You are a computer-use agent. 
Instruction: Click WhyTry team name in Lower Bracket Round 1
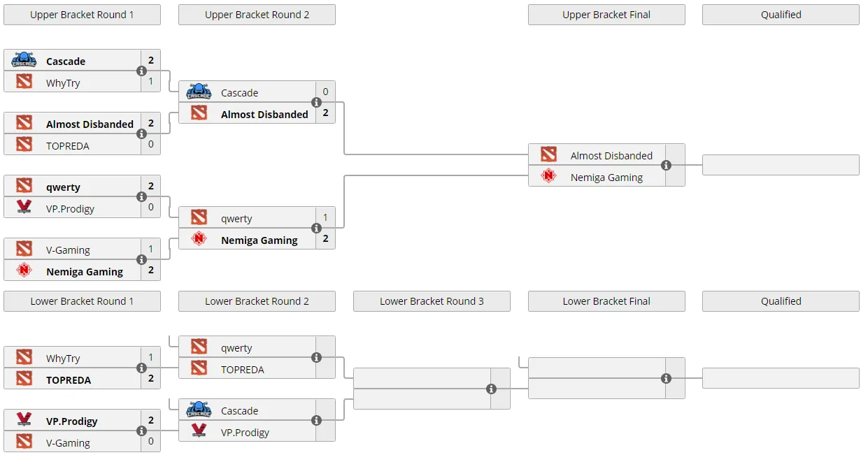pos(63,359)
